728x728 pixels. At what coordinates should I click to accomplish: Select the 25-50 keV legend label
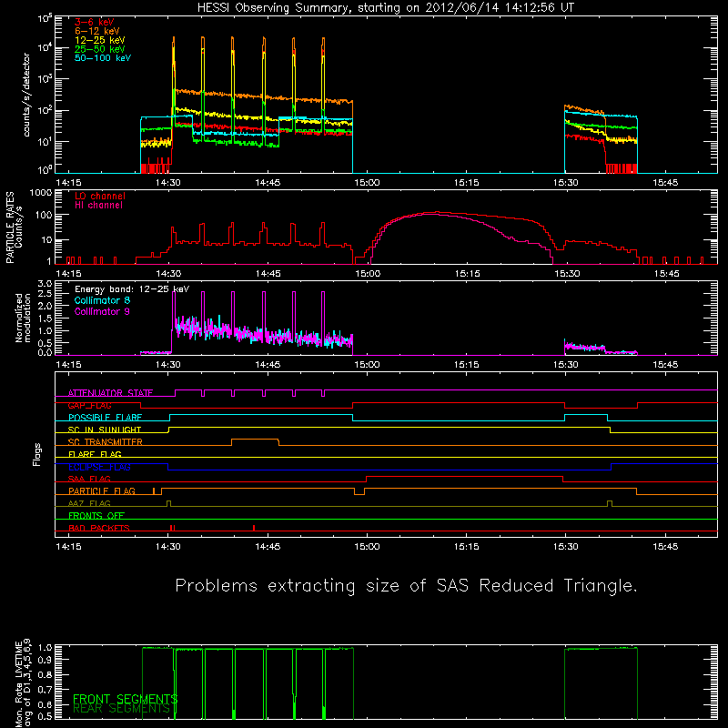(x=100, y=49)
